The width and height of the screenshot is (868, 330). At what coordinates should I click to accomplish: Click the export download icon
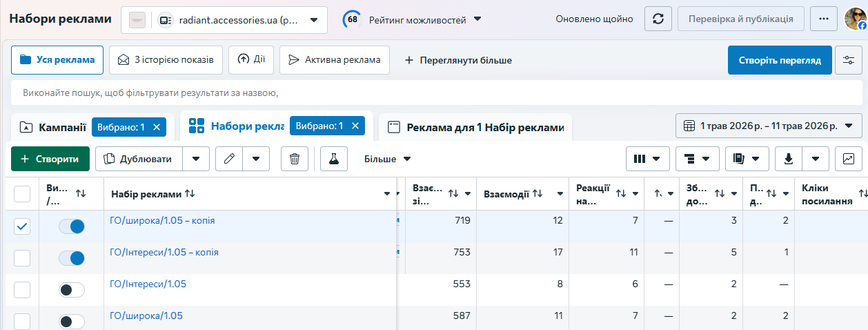[789, 159]
